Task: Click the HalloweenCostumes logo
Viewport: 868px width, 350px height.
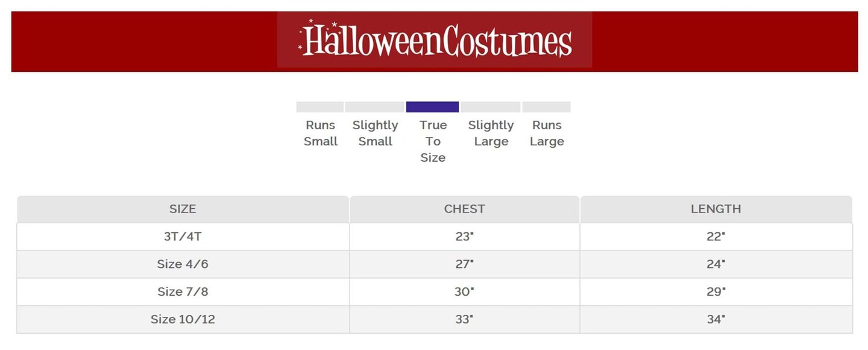Action: point(435,40)
